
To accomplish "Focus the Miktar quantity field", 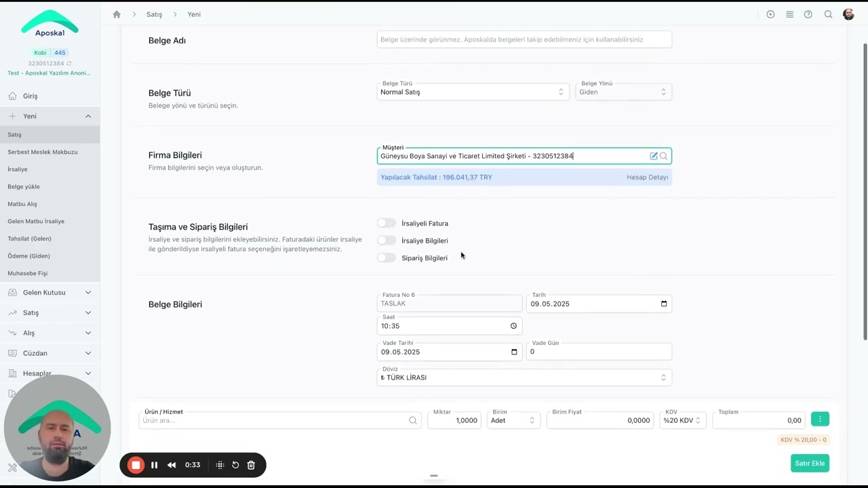I will tap(454, 420).
